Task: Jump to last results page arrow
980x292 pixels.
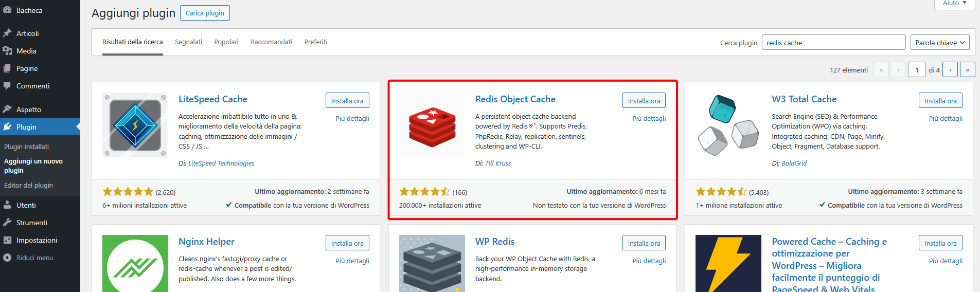Action: [x=967, y=70]
